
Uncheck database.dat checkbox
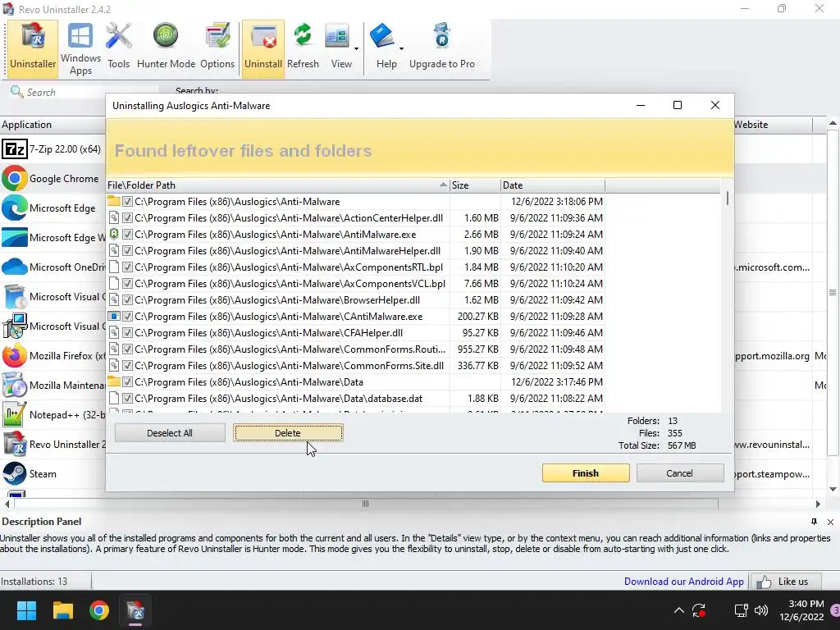[x=127, y=399]
